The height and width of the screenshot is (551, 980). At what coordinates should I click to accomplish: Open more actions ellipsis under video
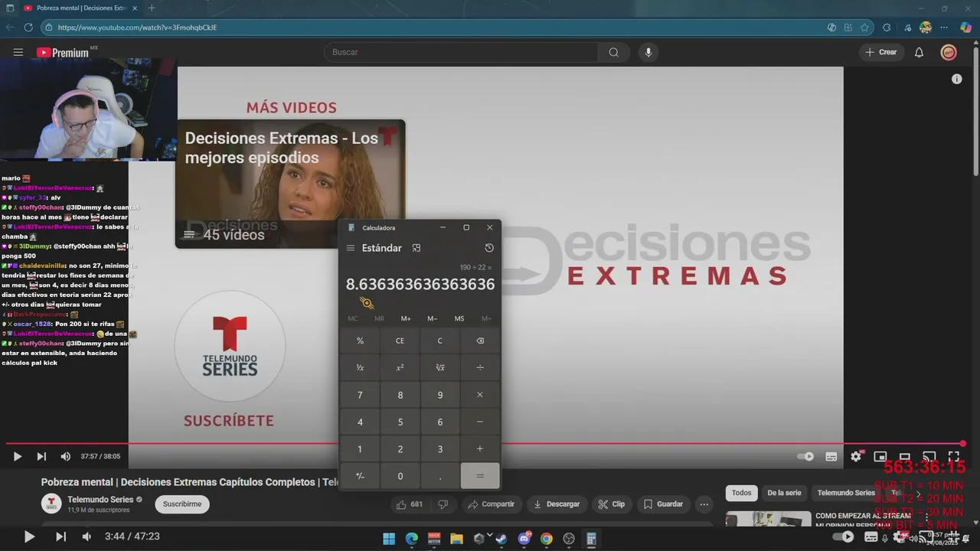point(704,504)
